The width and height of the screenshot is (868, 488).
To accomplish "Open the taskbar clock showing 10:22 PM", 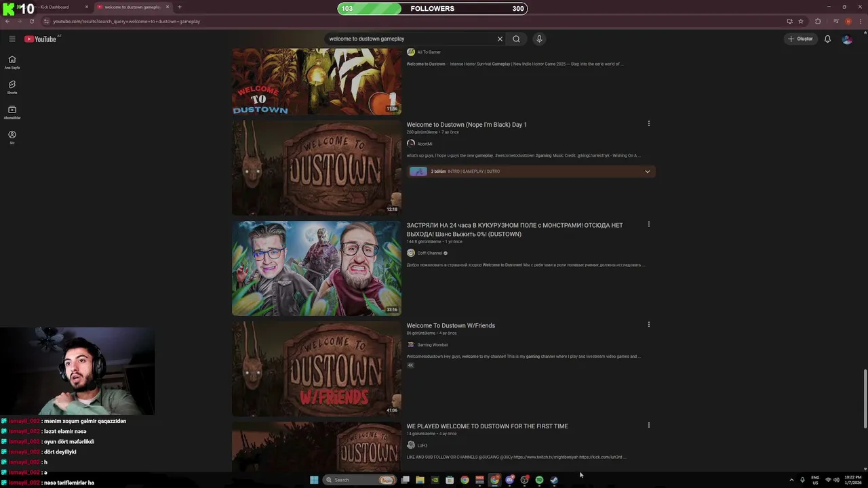I will [853, 480].
